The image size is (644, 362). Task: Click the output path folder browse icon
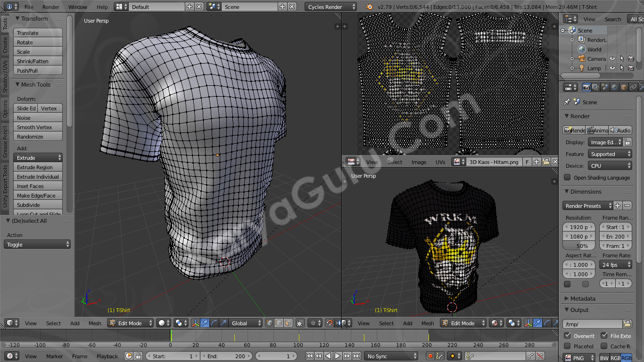[x=627, y=324]
